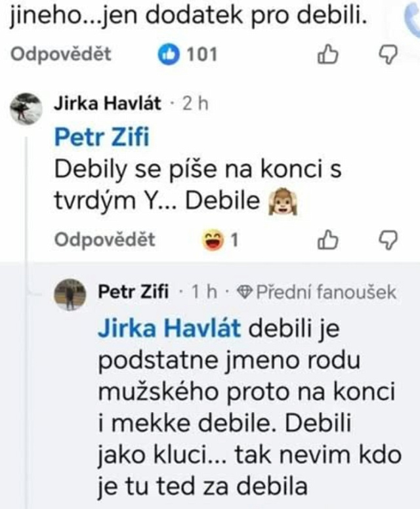Thumbs down Jirka Havlát's comment
This screenshot has height=509, width=420.
coord(389,241)
